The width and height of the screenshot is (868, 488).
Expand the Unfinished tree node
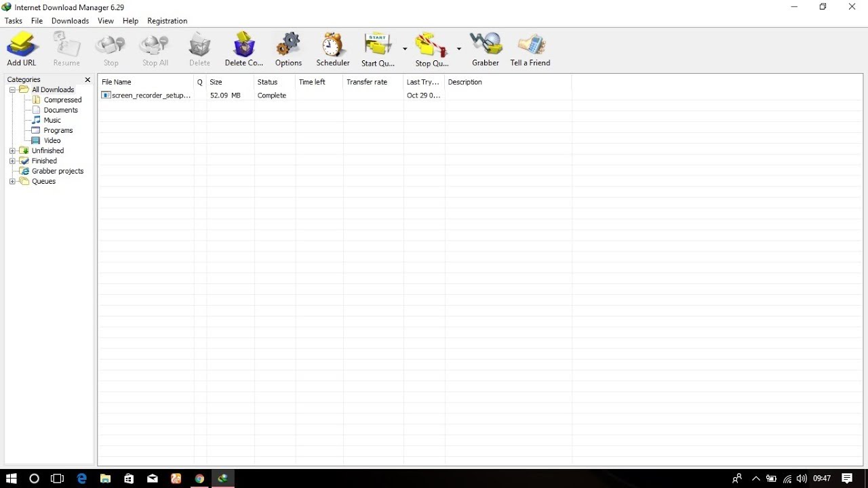coord(12,151)
